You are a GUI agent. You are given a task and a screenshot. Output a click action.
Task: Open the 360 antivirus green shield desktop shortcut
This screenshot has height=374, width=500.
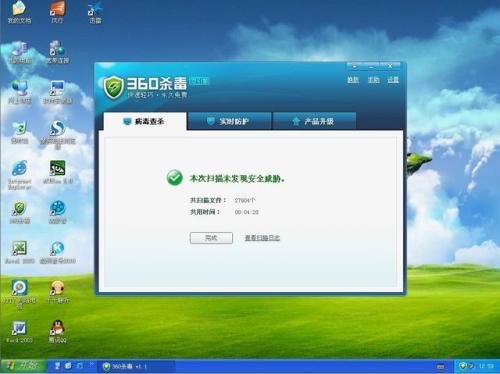[x=19, y=212]
